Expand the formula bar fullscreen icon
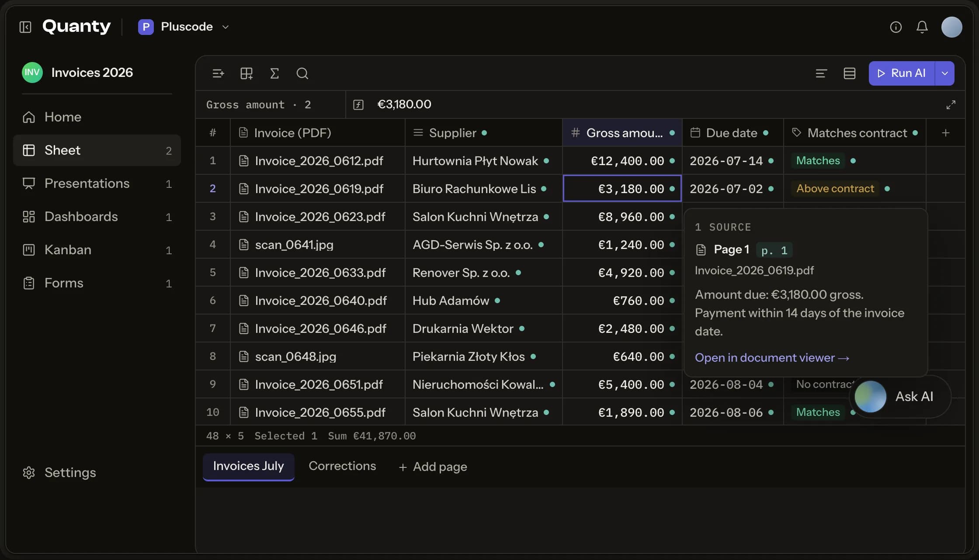The height and width of the screenshot is (560, 979). pyautogui.click(x=951, y=105)
